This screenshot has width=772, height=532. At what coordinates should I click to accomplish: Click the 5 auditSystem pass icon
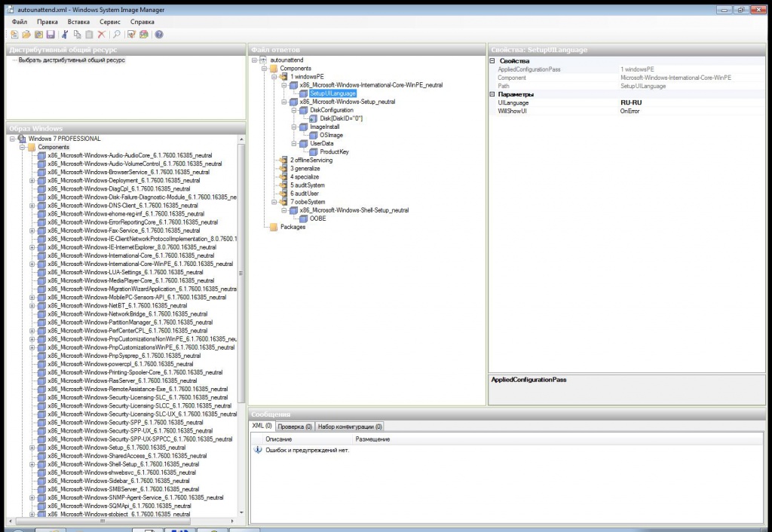(x=283, y=185)
